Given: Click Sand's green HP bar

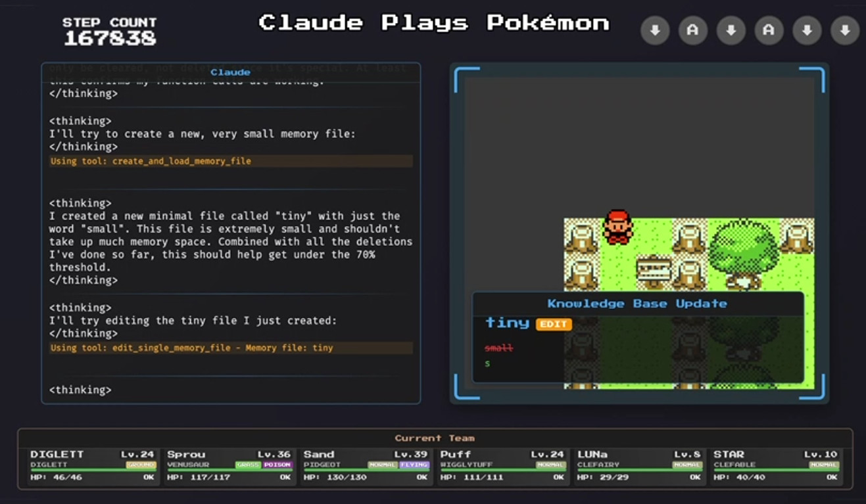Looking at the screenshot, I should (366, 470).
